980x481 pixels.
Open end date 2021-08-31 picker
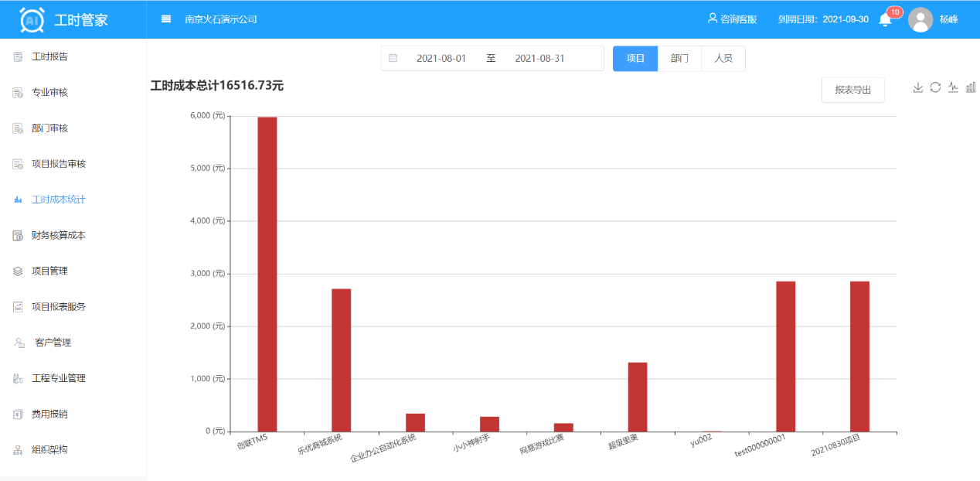pyautogui.click(x=539, y=59)
